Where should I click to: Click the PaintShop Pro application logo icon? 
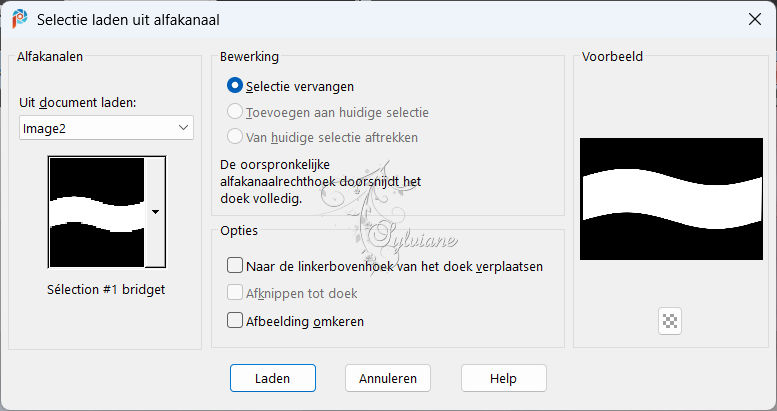click(x=19, y=19)
